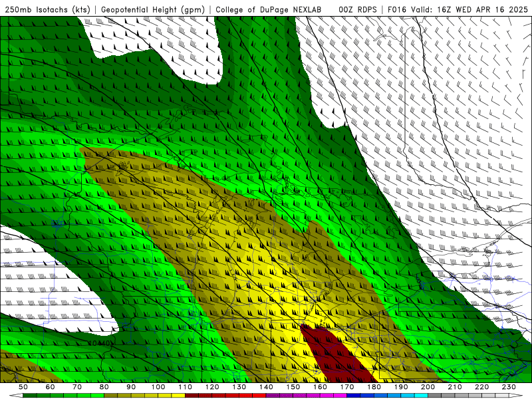
Task: Click the "10440" height contour label
Action: pos(100,343)
